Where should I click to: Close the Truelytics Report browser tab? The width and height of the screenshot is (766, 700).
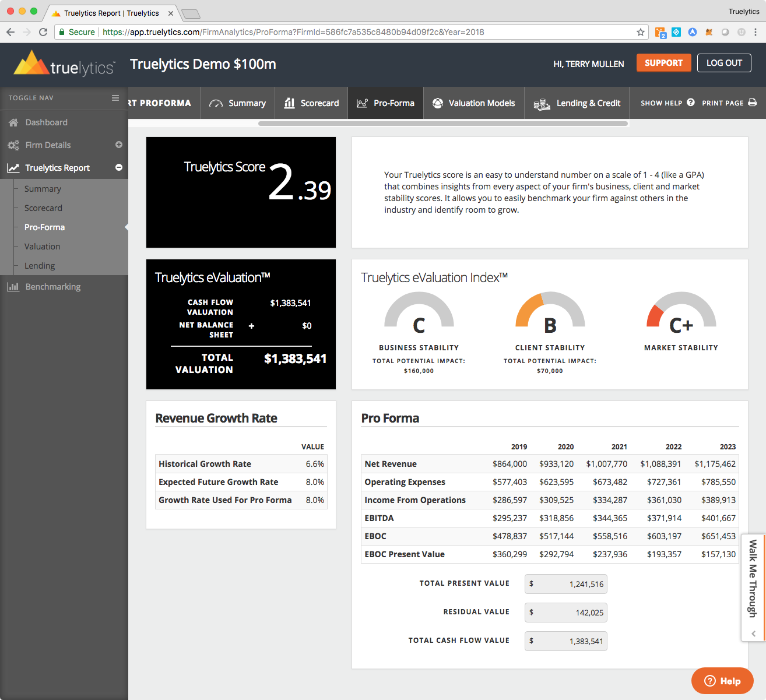[x=171, y=13]
